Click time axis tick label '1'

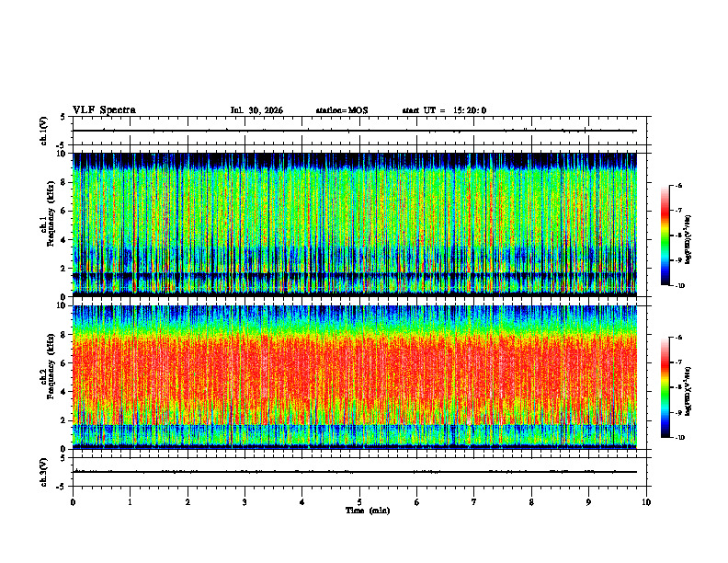(130, 502)
